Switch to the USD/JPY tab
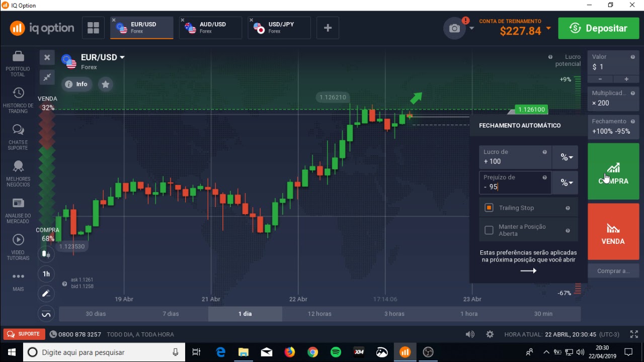Viewport: 644px width, 362px height. point(279,28)
